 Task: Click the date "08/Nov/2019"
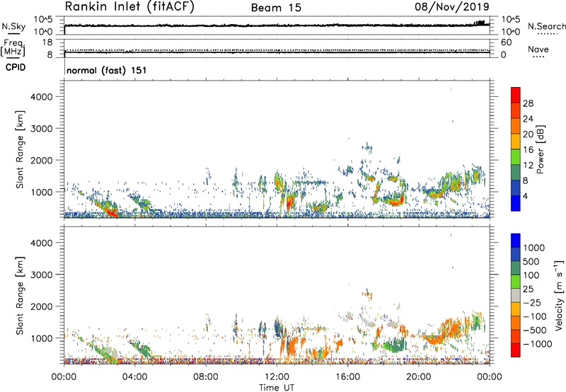(x=452, y=6)
